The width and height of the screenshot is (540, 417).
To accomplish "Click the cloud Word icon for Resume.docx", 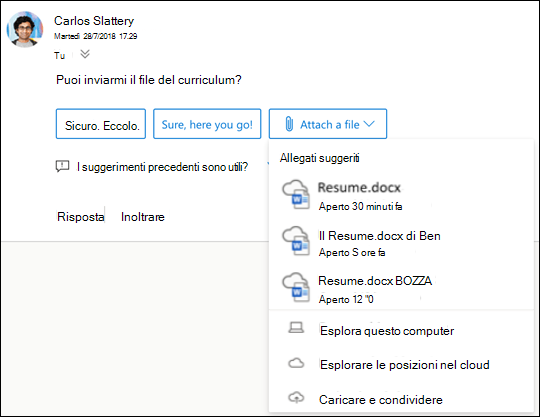I will click(296, 194).
